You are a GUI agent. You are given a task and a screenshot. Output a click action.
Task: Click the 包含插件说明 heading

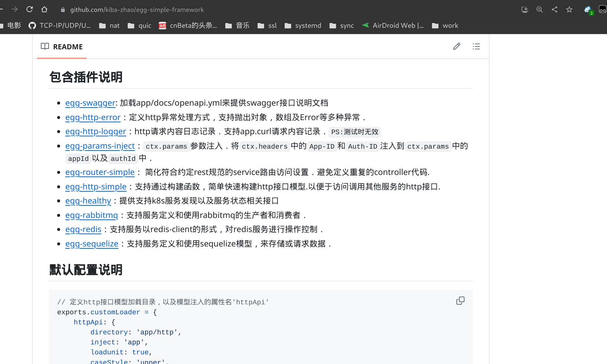click(x=86, y=77)
